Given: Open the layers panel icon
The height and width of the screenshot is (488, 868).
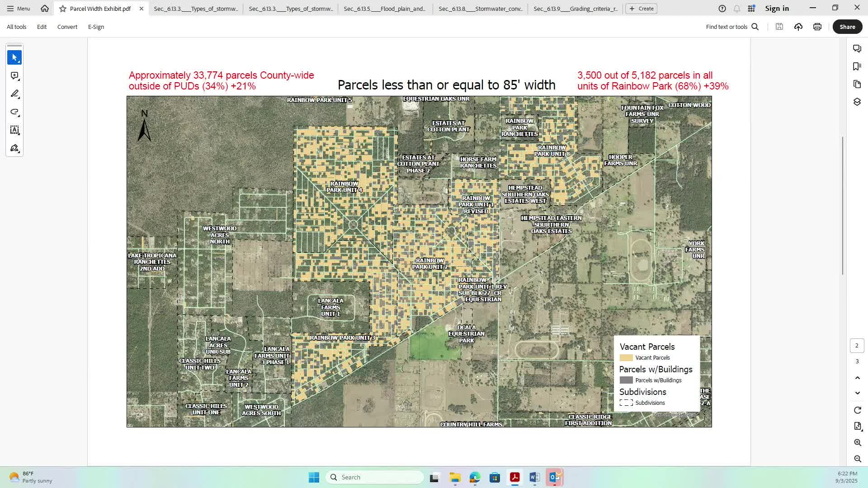Looking at the screenshot, I should pyautogui.click(x=857, y=102).
